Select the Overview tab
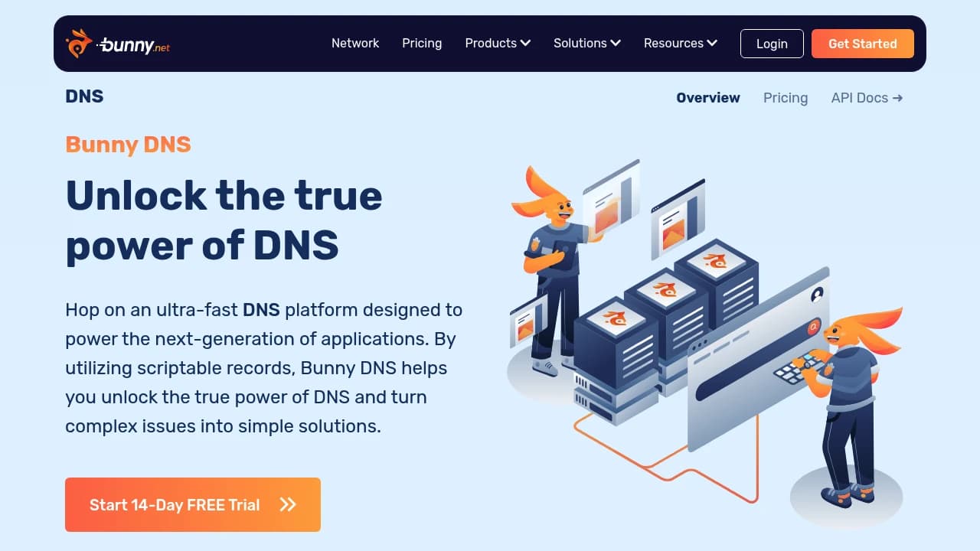 708,98
